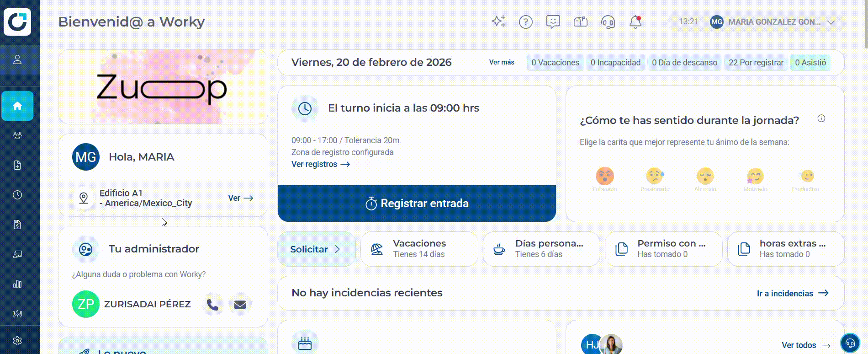
Task: Click the Zuop company banner image
Action: (163, 87)
